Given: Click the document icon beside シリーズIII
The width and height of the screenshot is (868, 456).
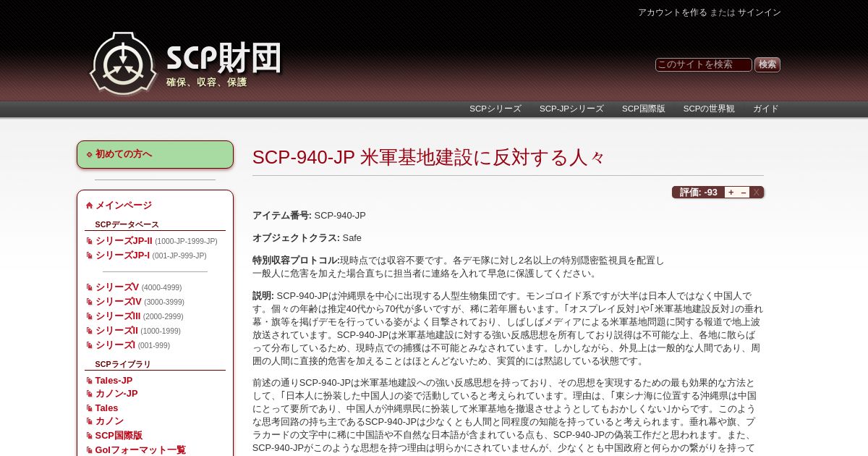Looking at the screenshot, I should [x=89, y=316].
